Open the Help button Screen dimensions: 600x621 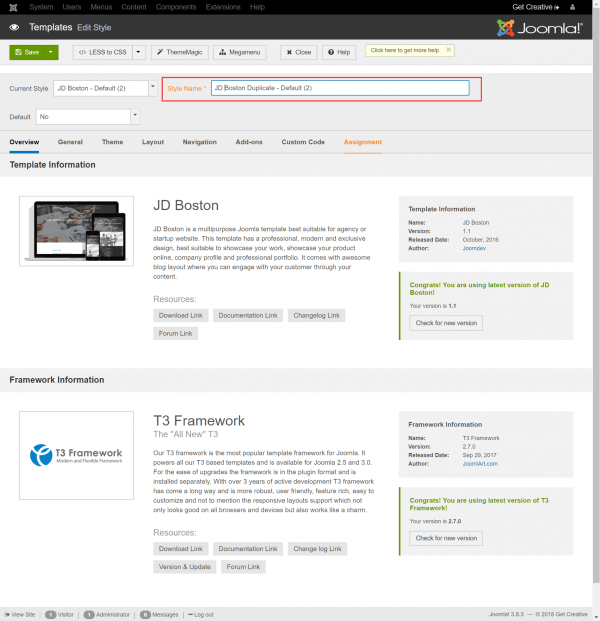click(x=339, y=52)
